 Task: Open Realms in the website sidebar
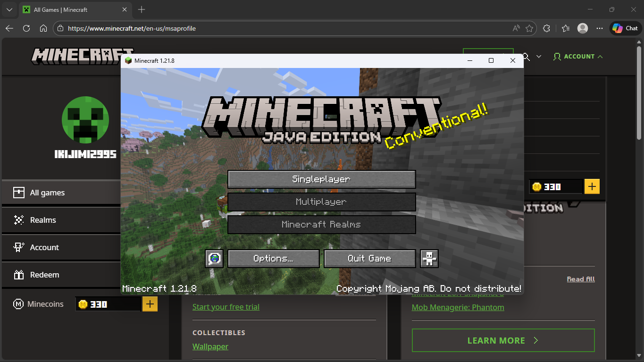[x=61, y=220]
